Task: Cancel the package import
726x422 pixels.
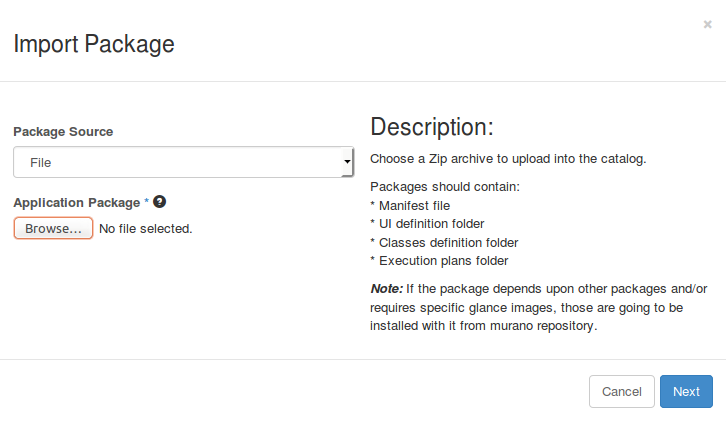Action: (x=621, y=392)
